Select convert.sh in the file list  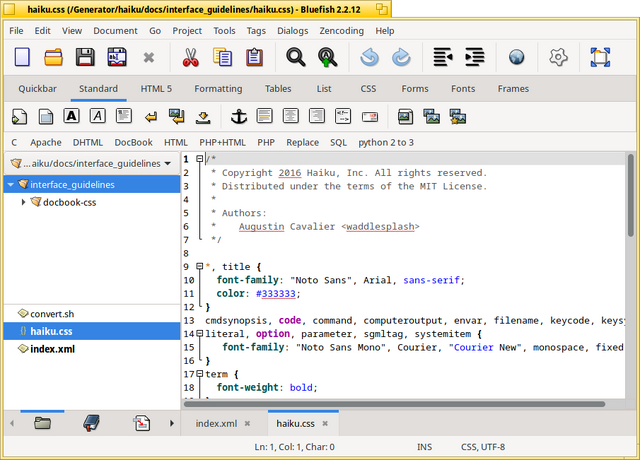(92, 313)
